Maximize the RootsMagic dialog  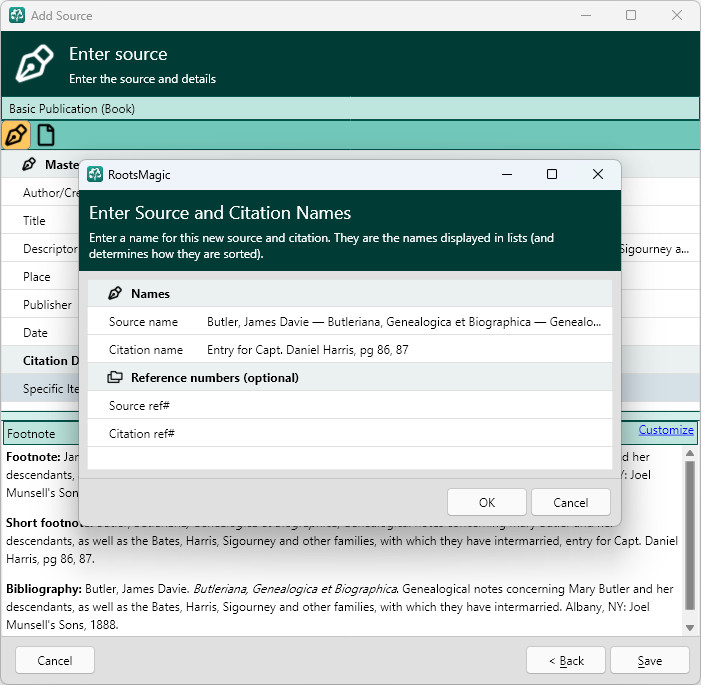coord(552,174)
